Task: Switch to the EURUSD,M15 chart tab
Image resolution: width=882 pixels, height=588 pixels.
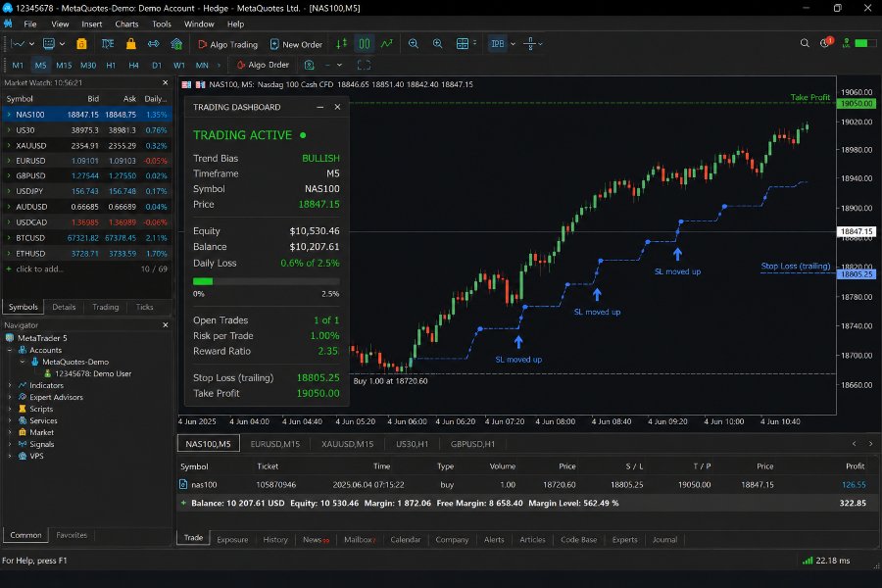Action: [275, 444]
